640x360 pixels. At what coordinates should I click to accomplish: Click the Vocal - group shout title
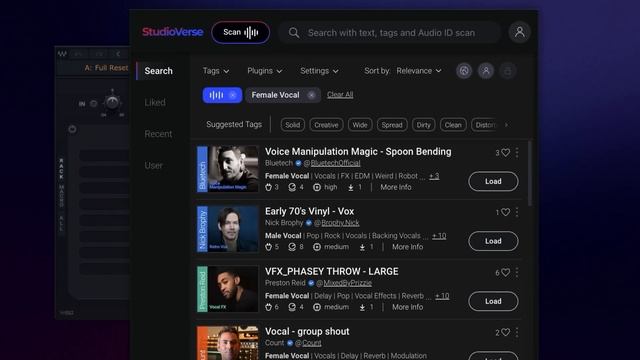[x=307, y=331]
